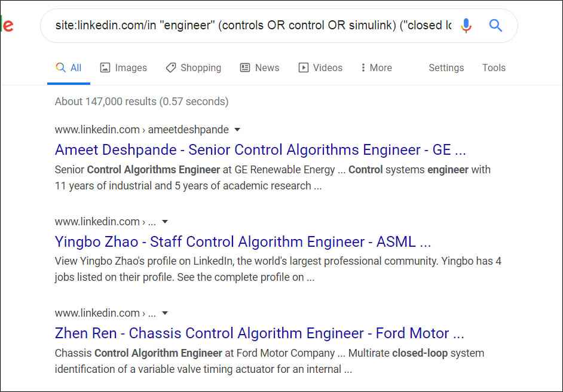This screenshot has width=563, height=392.
Task: Open the dropdown next to ameetdeshpande breadcrumb
Action: tap(237, 129)
